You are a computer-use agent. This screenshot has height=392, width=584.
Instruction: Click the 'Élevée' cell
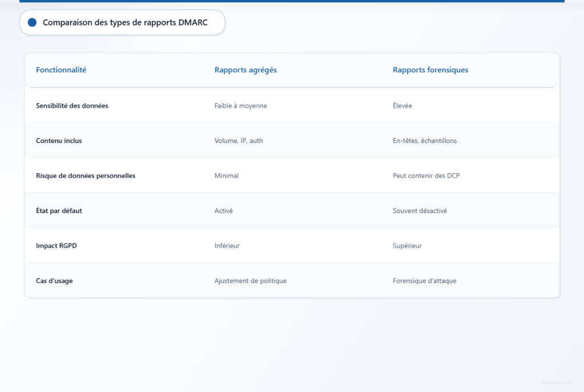coord(402,105)
